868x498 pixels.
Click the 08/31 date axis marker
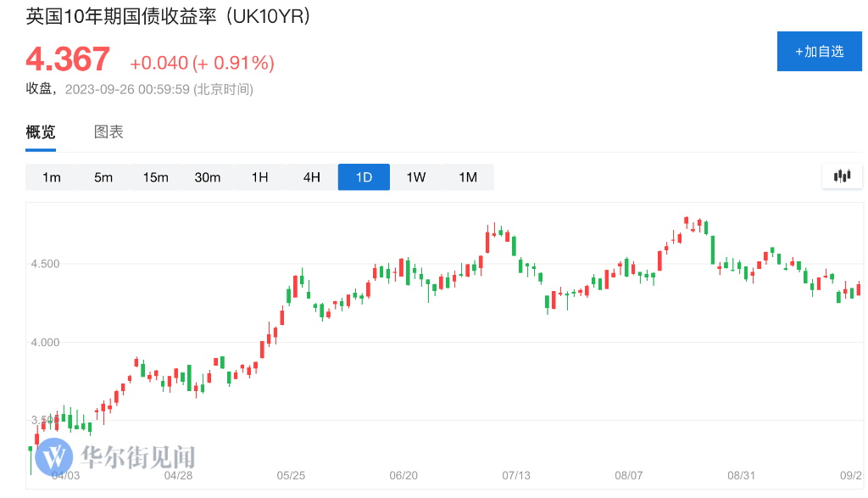tap(741, 475)
